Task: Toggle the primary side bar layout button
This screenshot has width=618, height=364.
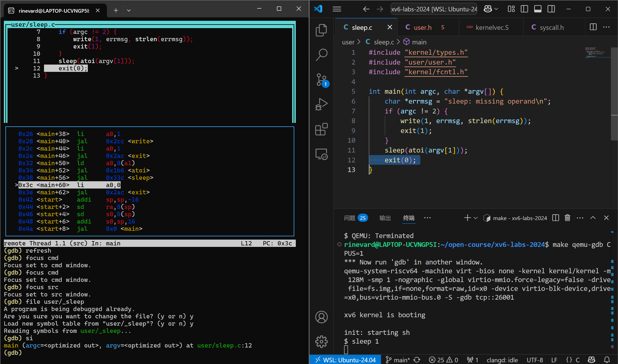Action: [524, 9]
